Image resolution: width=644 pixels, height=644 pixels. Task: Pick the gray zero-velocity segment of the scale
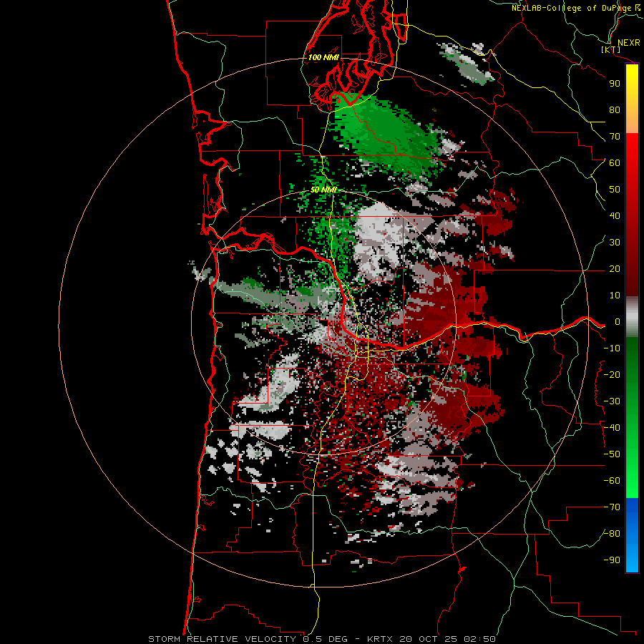click(x=632, y=317)
